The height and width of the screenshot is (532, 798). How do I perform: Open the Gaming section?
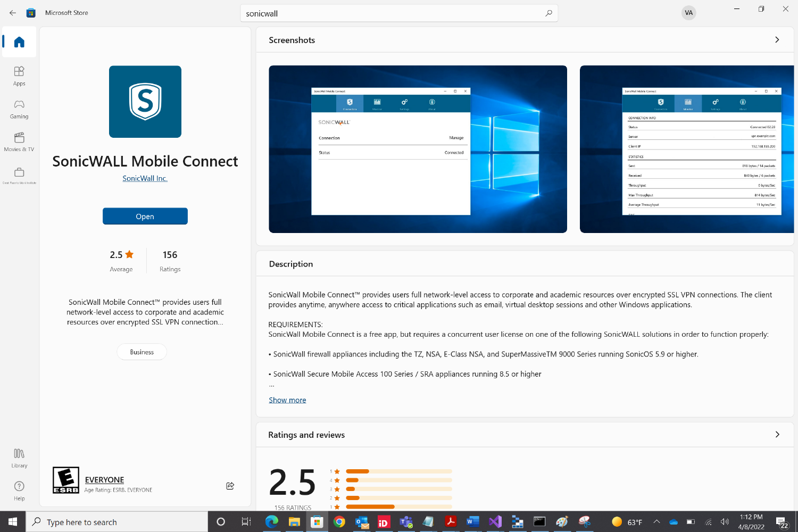point(19,109)
